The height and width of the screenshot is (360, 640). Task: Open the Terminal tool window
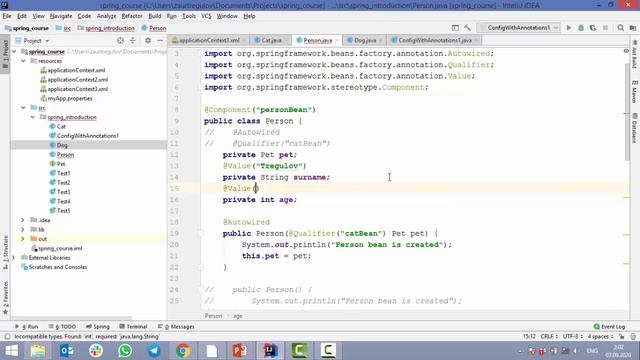[133, 327]
